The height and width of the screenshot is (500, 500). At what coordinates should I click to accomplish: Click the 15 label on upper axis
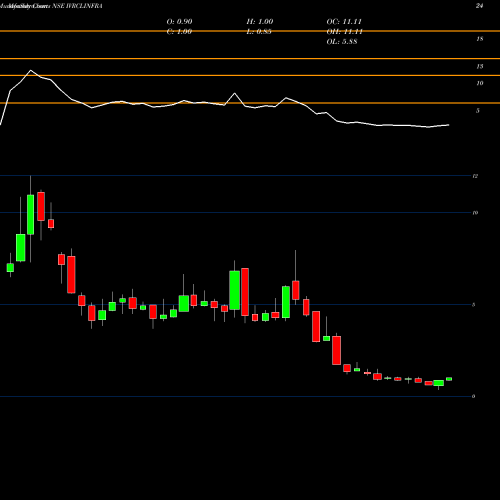click(x=479, y=66)
